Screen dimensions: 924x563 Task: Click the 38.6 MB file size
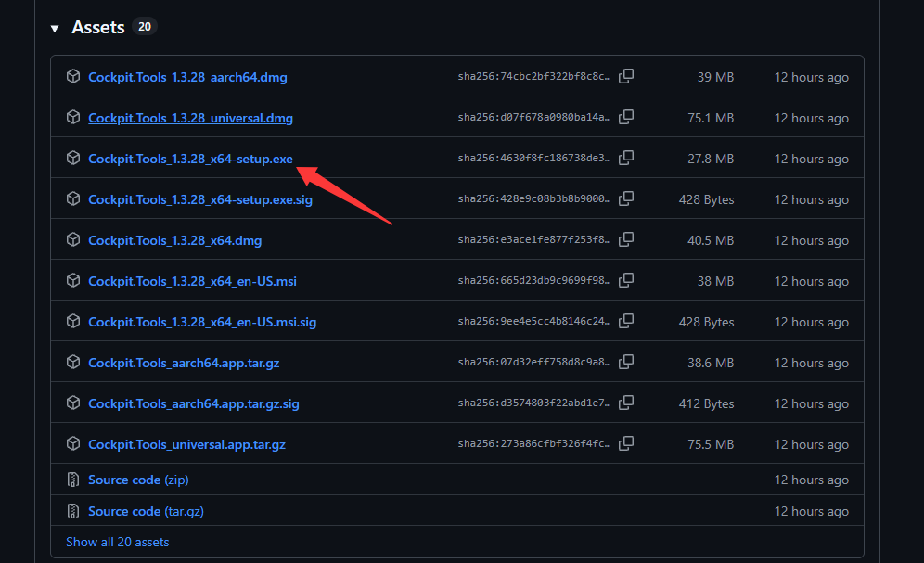[711, 363]
